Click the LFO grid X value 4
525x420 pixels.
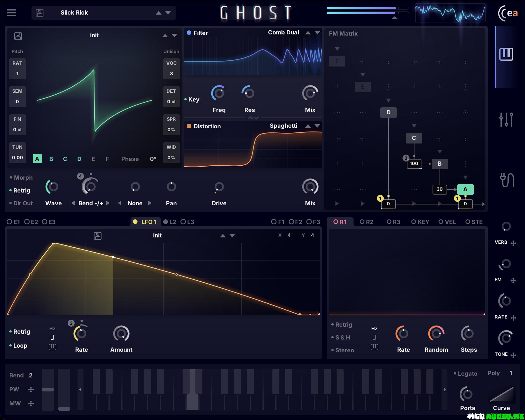(x=289, y=235)
